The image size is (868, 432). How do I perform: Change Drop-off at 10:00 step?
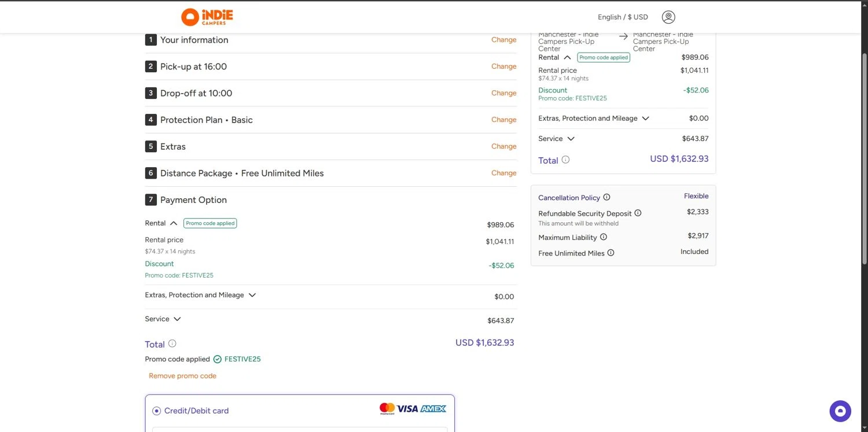[x=504, y=93]
